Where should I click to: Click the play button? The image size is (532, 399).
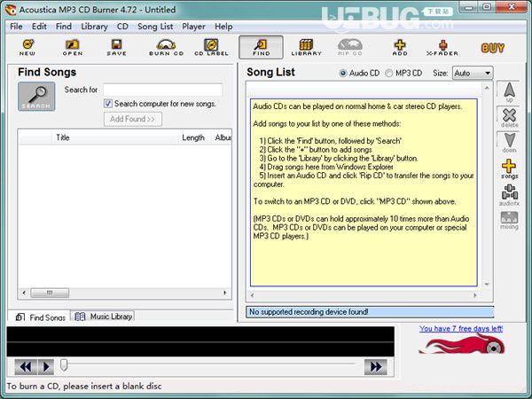(x=46, y=367)
